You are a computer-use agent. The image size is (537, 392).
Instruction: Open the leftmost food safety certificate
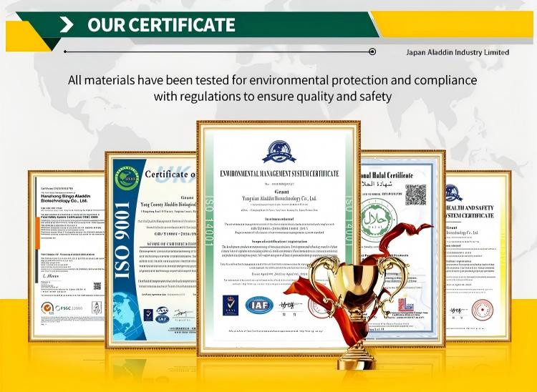pyautogui.click(x=67, y=255)
